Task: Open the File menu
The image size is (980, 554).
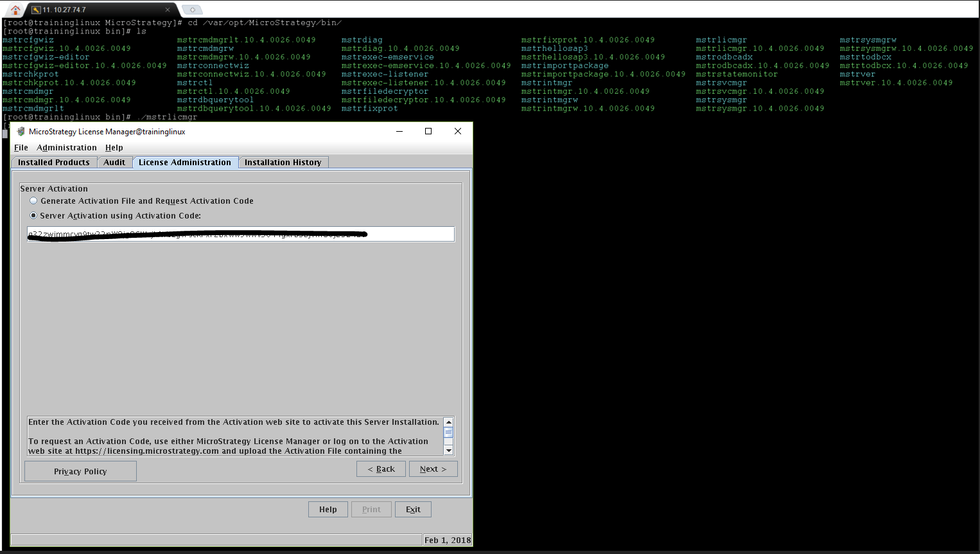Action: point(21,148)
